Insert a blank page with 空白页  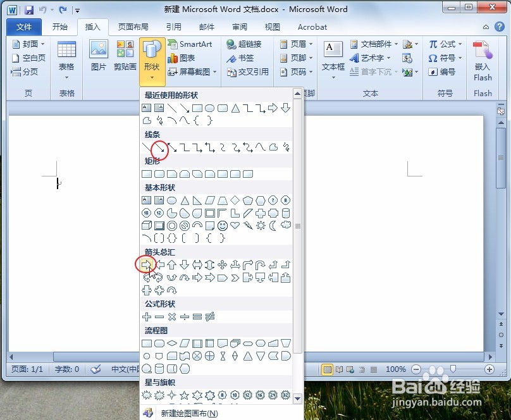[x=27, y=58]
